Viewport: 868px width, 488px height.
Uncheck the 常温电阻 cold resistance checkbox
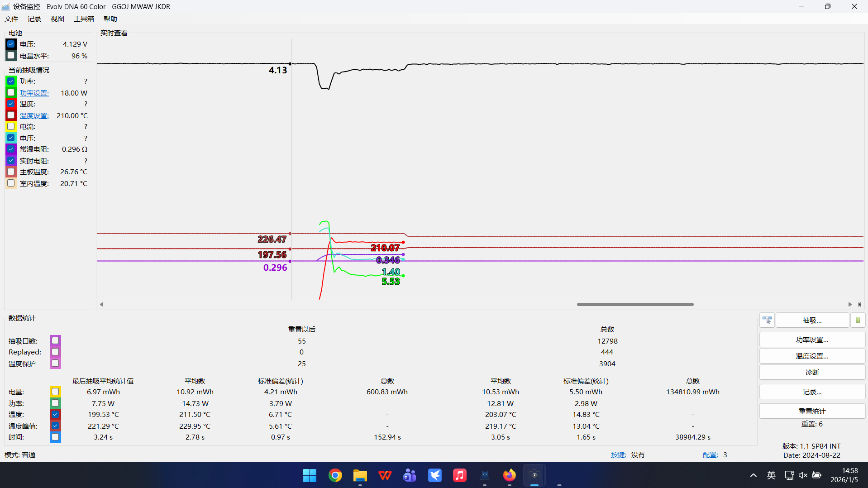click(11, 149)
